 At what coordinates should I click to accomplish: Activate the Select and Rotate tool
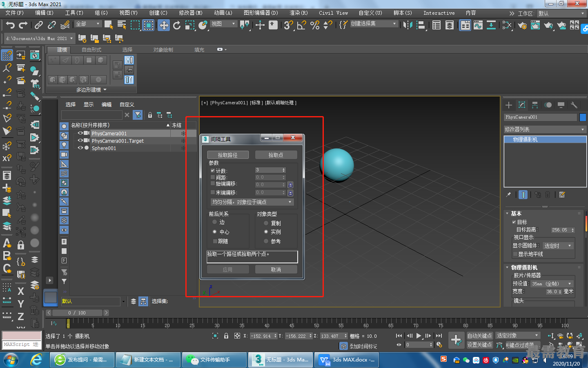pyautogui.click(x=177, y=25)
